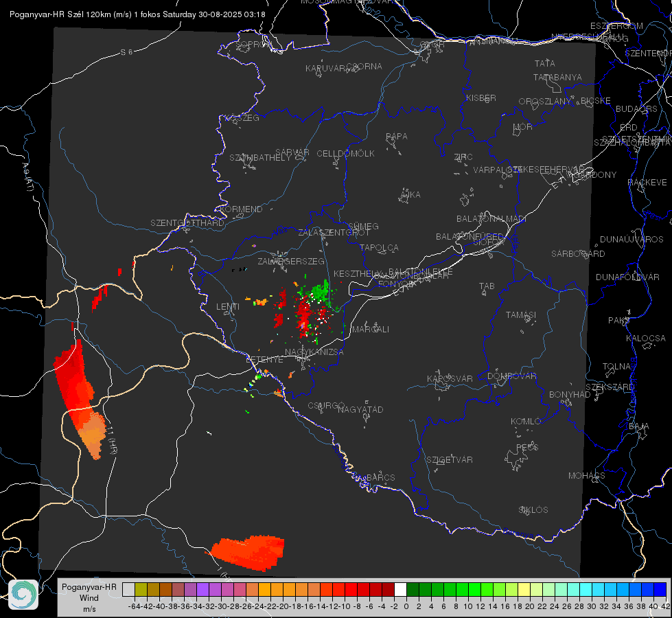Click the A 9 (AT) road label
672x618 pixels.
click(27, 177)
